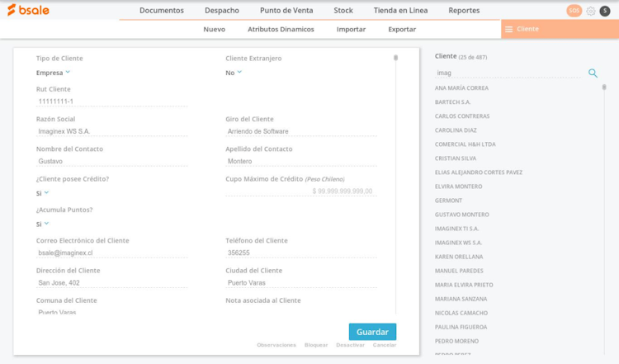Click the Guardar button
Screen dimensions: 619x364
(372, 332)
